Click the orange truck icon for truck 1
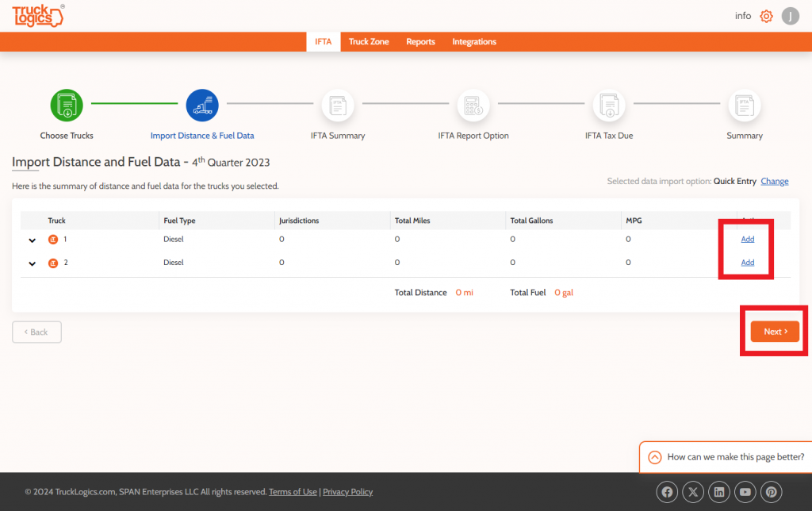This screenshot has width=812, height=511. (x=53, y=240)
